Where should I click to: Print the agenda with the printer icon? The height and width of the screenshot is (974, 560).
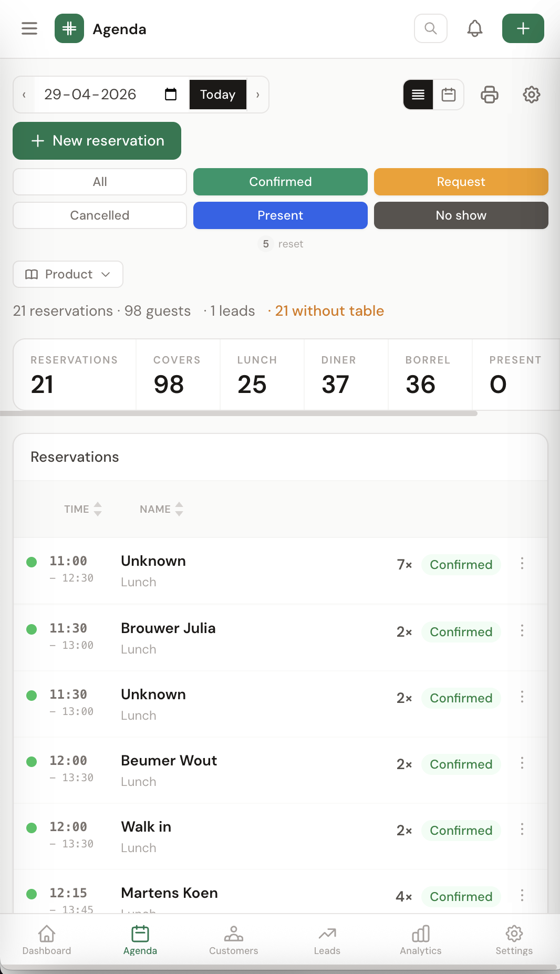pyautogui.click(x=489, y=95)
